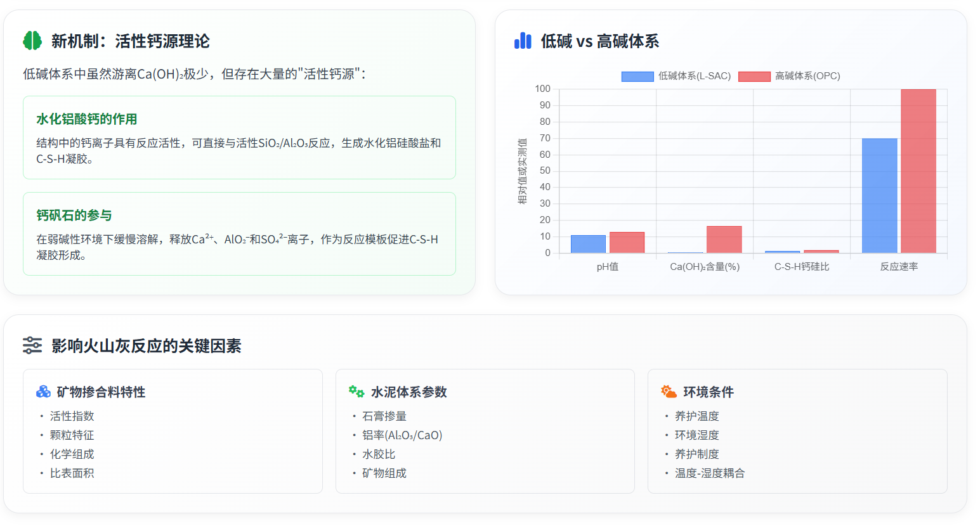Click the 养护温度 list item

pos(696,416)
